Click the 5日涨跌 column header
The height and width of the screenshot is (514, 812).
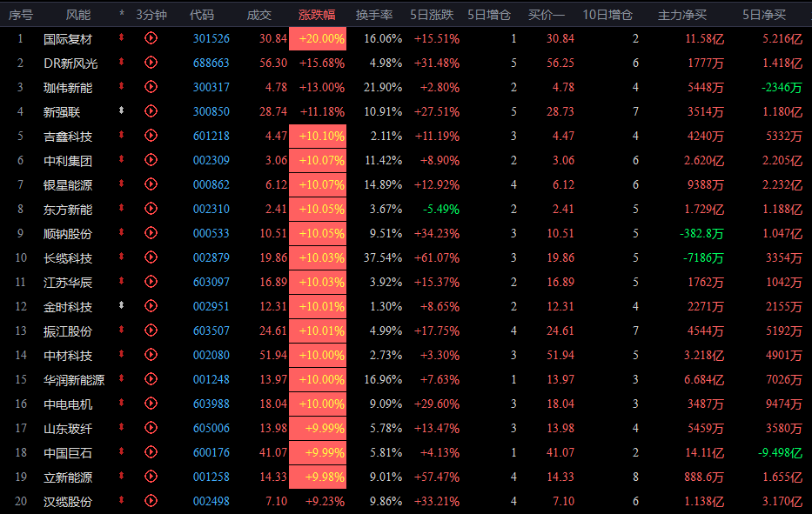click(x=432, y=15)
